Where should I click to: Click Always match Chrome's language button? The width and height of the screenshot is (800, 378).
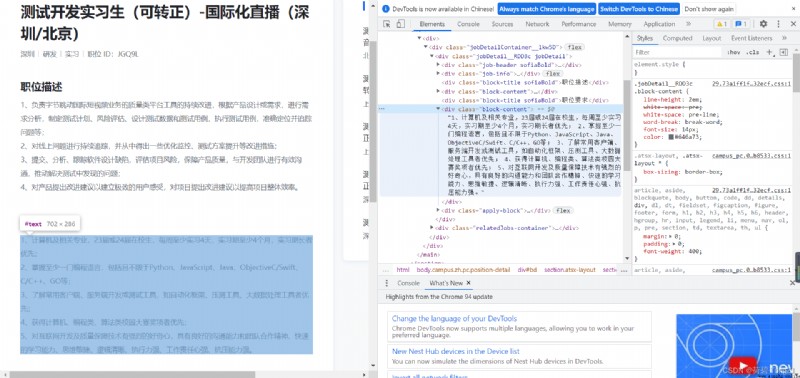point(546,9)
